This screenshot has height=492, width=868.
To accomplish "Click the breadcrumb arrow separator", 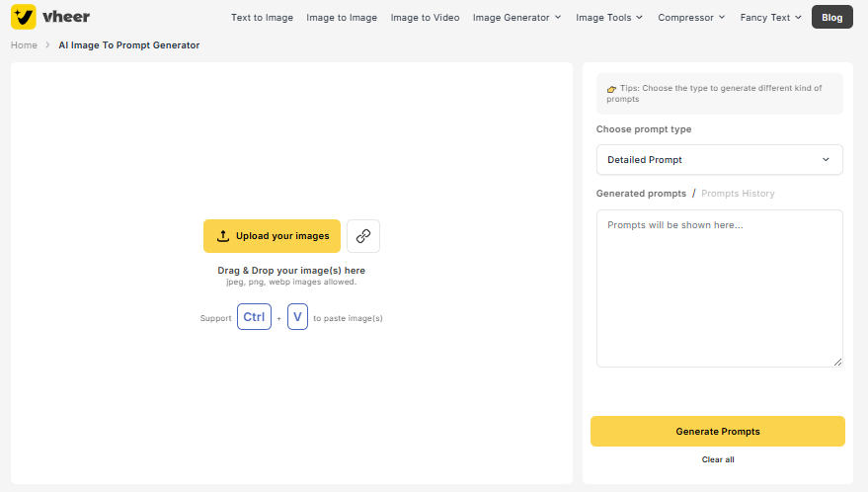I will click(47, 44).
